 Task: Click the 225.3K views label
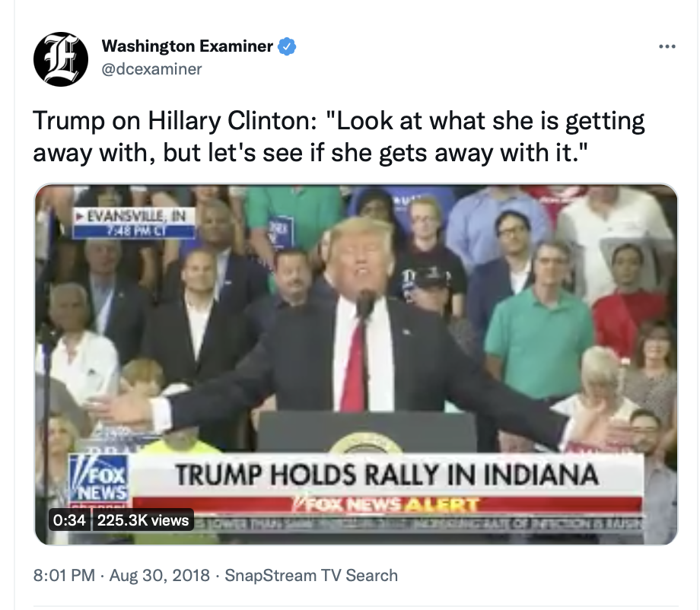point(143,519)
